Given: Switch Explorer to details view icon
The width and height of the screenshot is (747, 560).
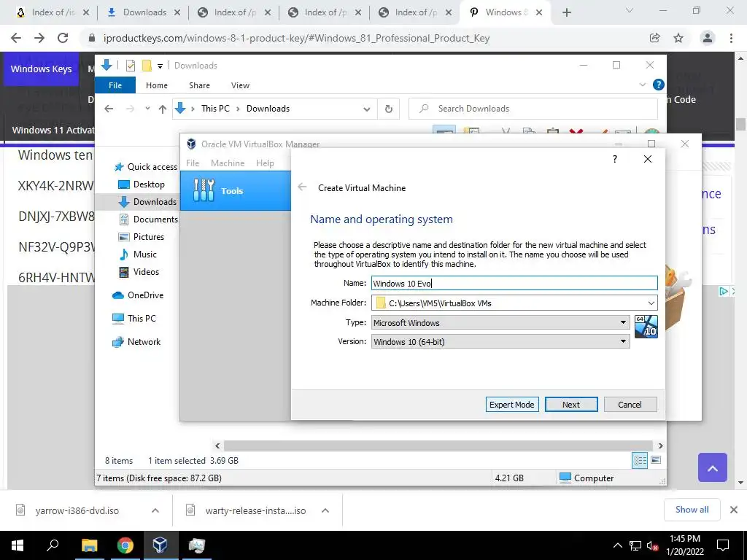Looking at the screenshot, I should [x=640, y=460].
